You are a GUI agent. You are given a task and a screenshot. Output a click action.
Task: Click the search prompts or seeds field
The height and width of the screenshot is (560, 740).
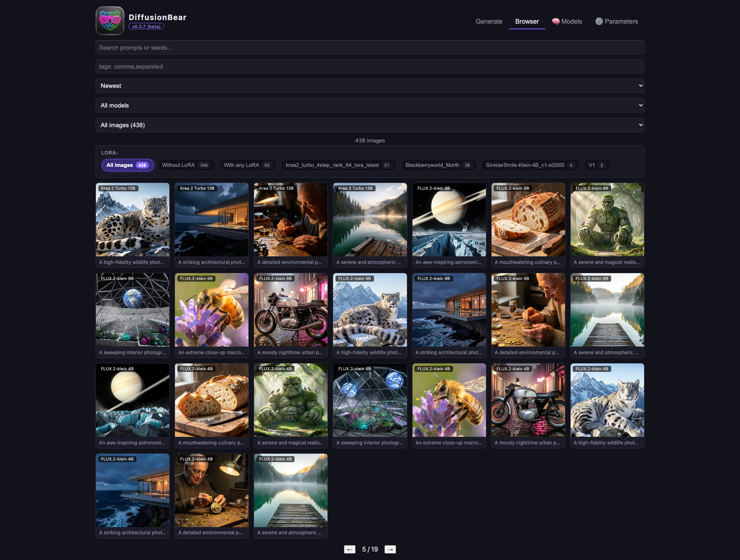tap(370, 47)
